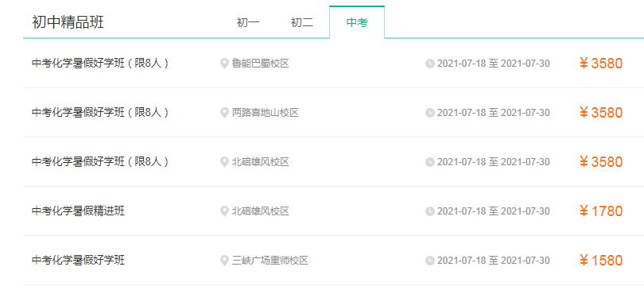Open 中考化学暑假好学班（限8人）at 两路喜地山校区
644x290 pixels.
(x=100, y=113)
